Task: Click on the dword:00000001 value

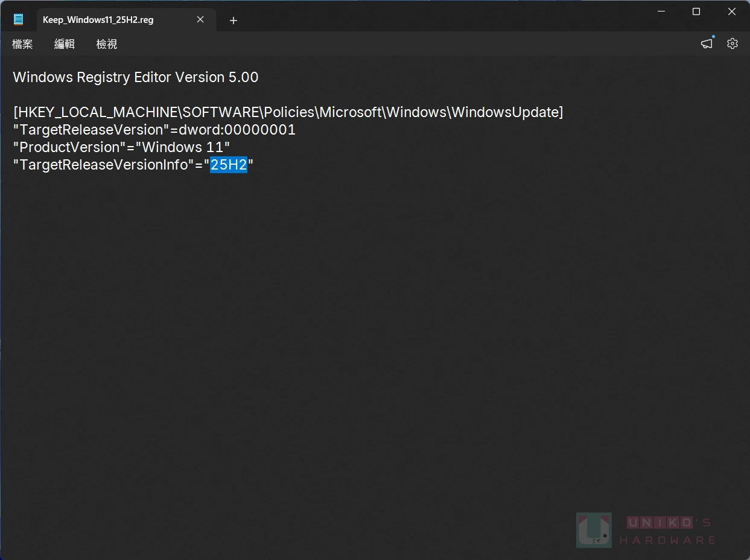Action: click(x=237, y=130)
